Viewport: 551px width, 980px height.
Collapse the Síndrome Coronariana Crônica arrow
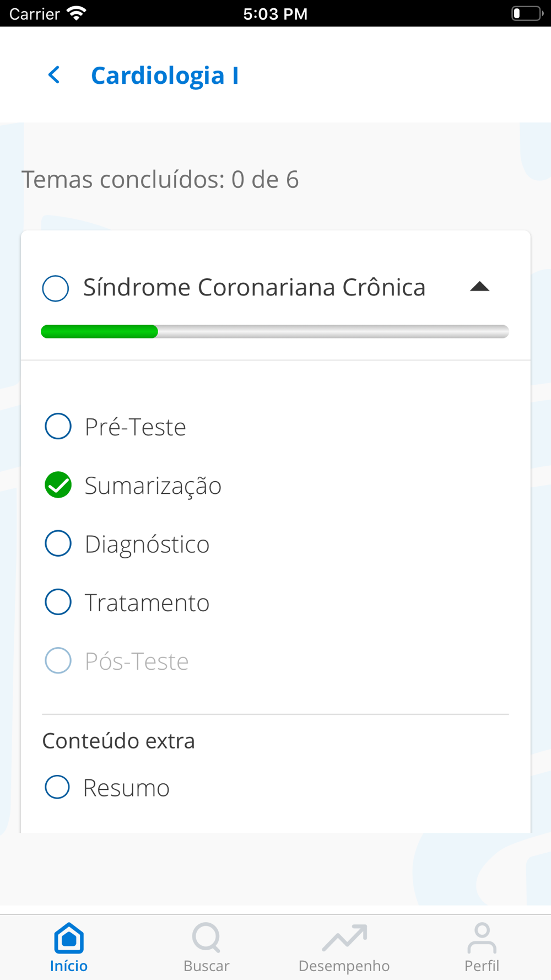[479, 287]
